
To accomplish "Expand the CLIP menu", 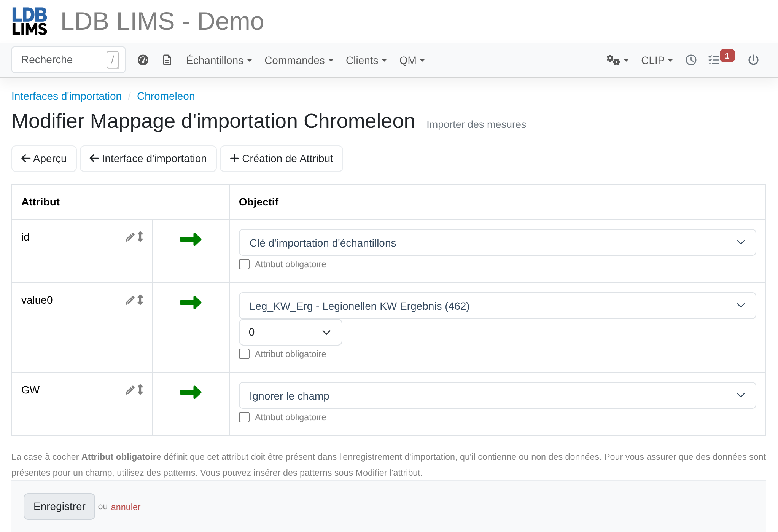I will click(x=657, y=60).
